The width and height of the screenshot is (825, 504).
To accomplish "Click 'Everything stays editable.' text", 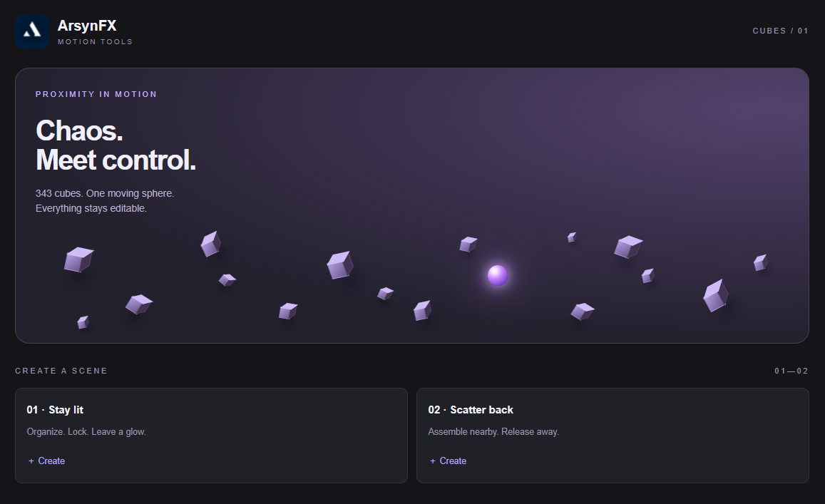I will (x=91, y=208).
